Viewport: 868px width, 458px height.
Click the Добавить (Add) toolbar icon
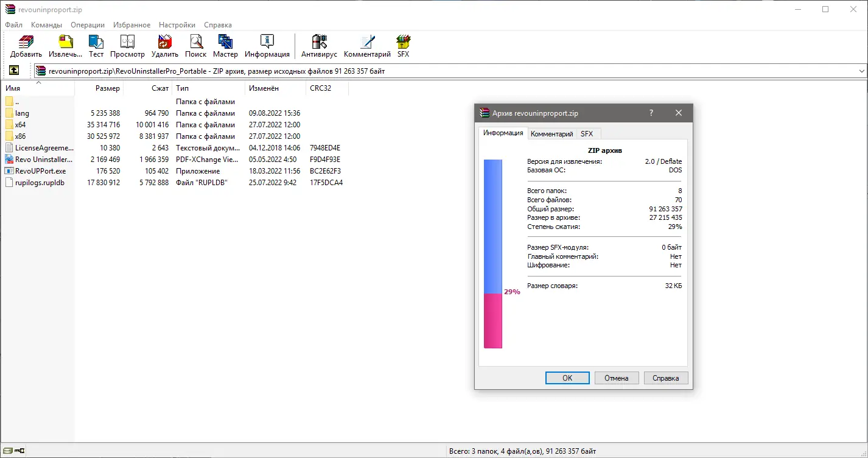click(x=25, y=46)
